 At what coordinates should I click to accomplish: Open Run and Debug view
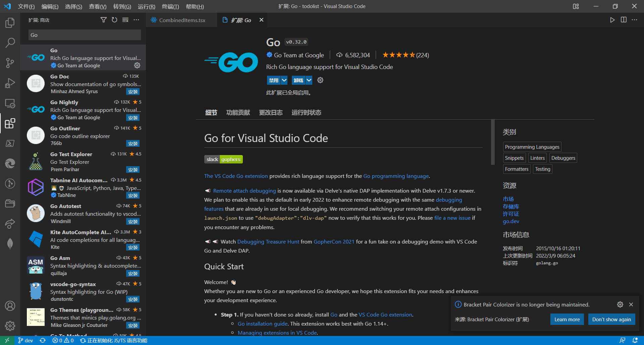tap(10, 83)
